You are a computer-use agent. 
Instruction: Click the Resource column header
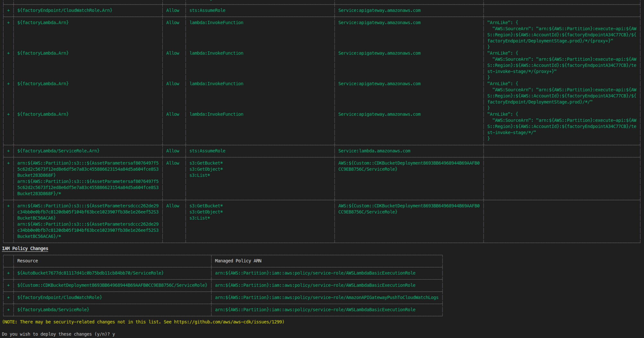pos(27,261)
